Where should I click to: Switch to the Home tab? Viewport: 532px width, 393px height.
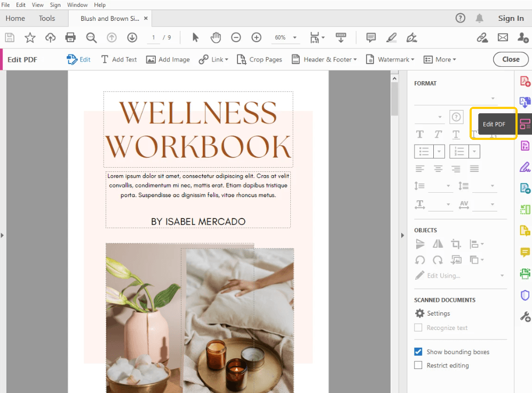point(15,18)
